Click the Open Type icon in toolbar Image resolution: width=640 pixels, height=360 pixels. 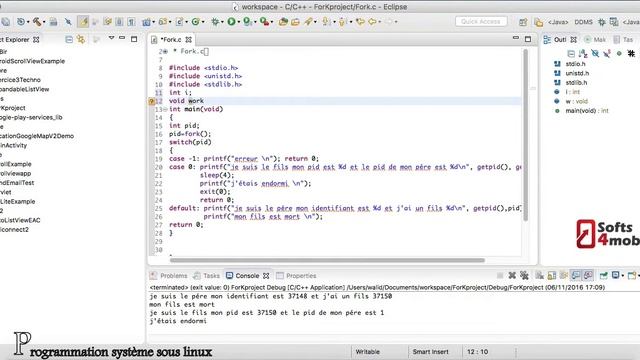(x=283, y=22)
